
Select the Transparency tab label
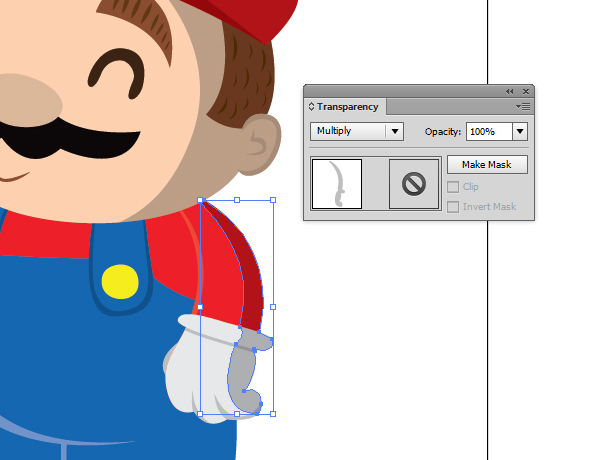(347, 107)
